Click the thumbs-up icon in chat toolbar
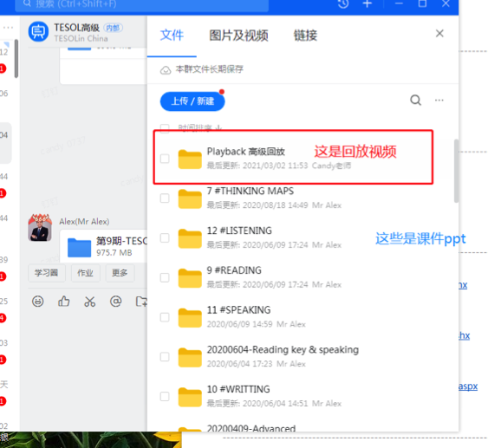Viewport: 488px width, 448px height. coord(64,302)
